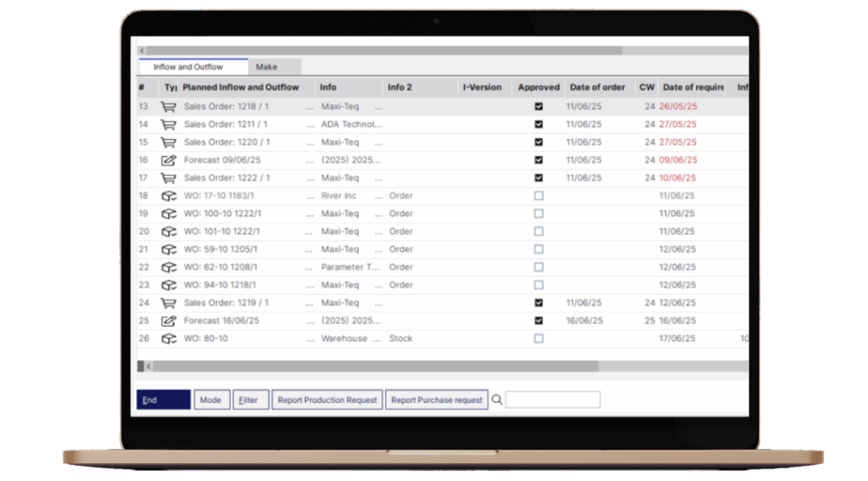868x481 pixels.
Task: Click the shopping cart icon on row 13
Action: [x=169, y=107]
